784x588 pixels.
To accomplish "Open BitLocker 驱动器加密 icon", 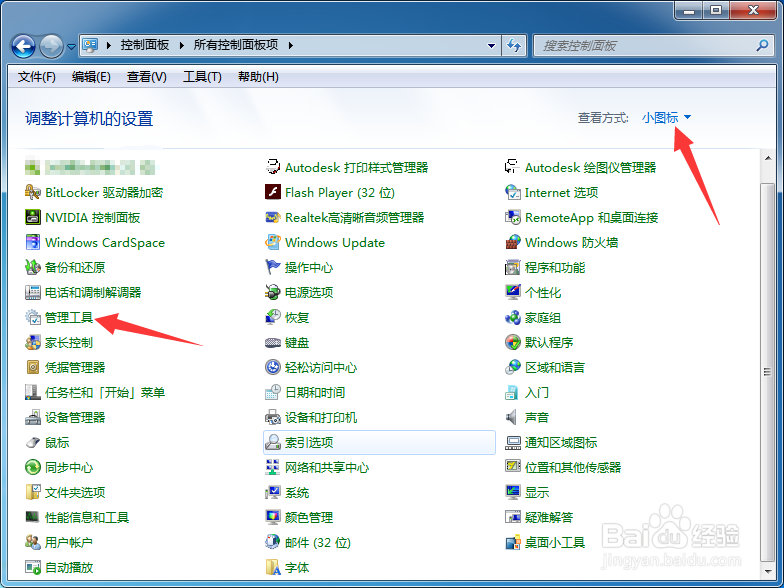I will click(x=32, y=192).
